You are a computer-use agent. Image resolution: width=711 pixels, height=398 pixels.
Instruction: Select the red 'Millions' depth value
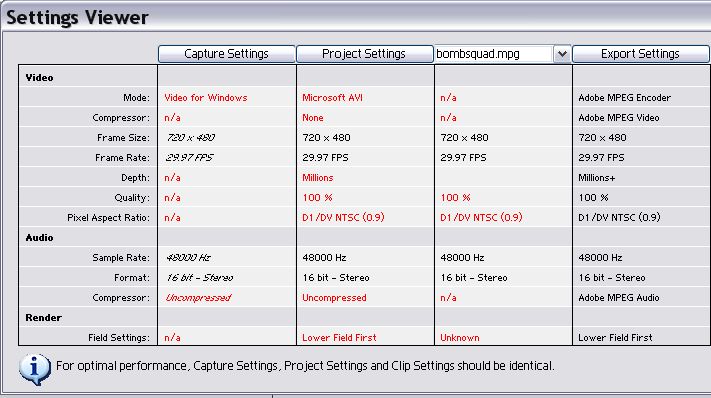[x=318, y=178]
